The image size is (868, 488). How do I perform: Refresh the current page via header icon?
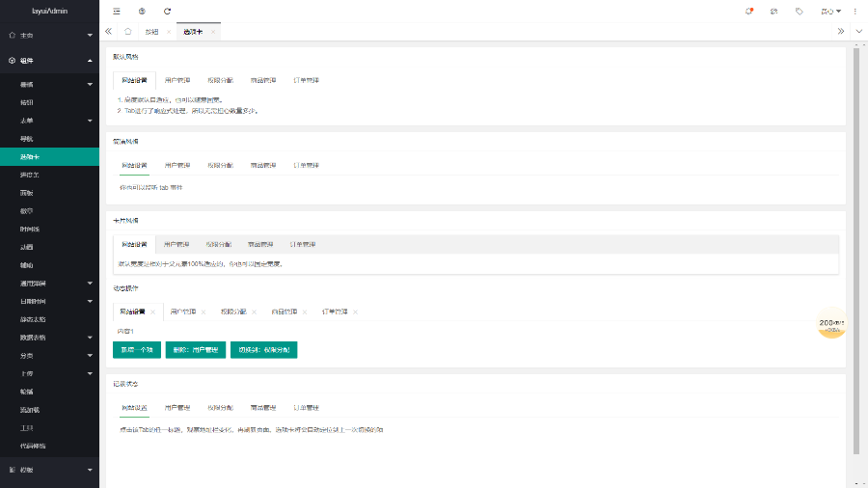(x=167, y=11)
